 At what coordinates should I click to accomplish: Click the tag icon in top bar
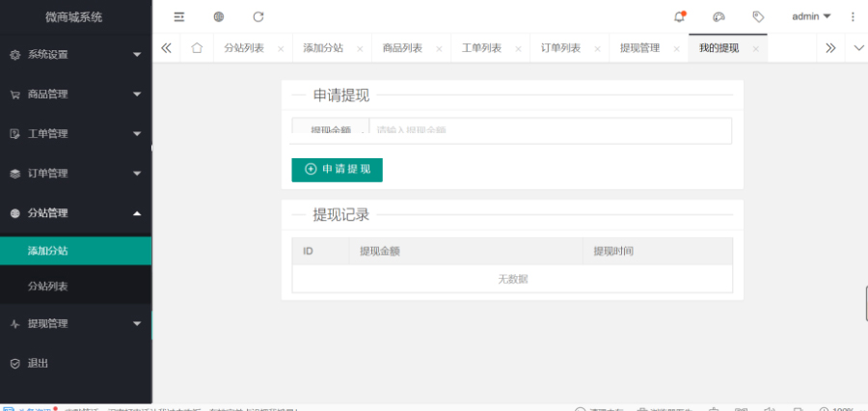click(758, 16)
